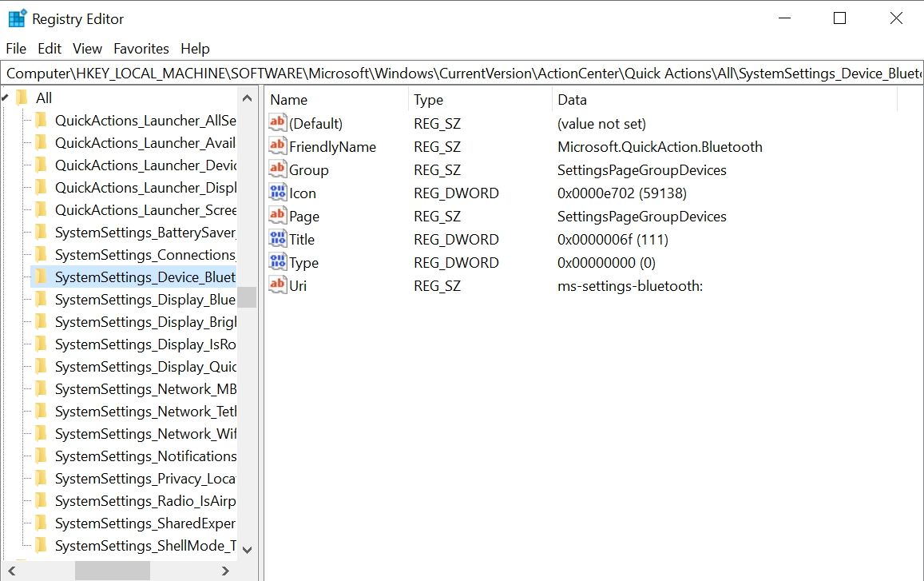Screen dimensions: 924x581
Task: Click the tree pane scroll down arrow
Action: point(248,550)
